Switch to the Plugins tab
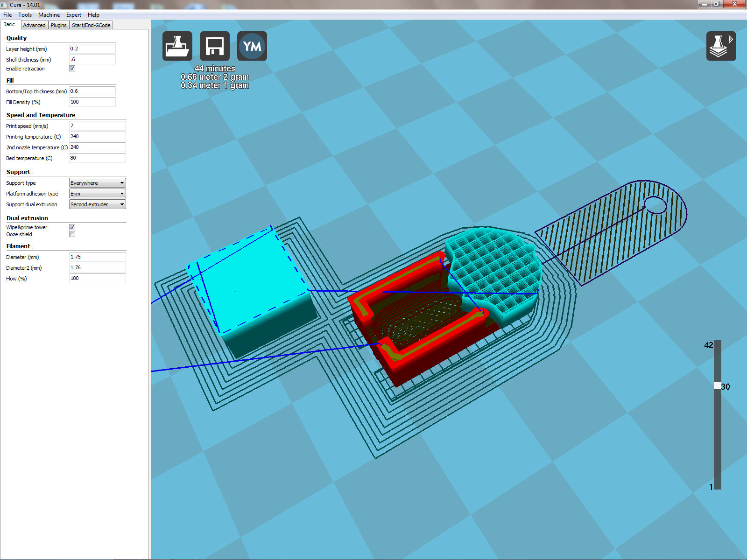The width and height of the screenshot is (747, 560). [x=59, y=25]
